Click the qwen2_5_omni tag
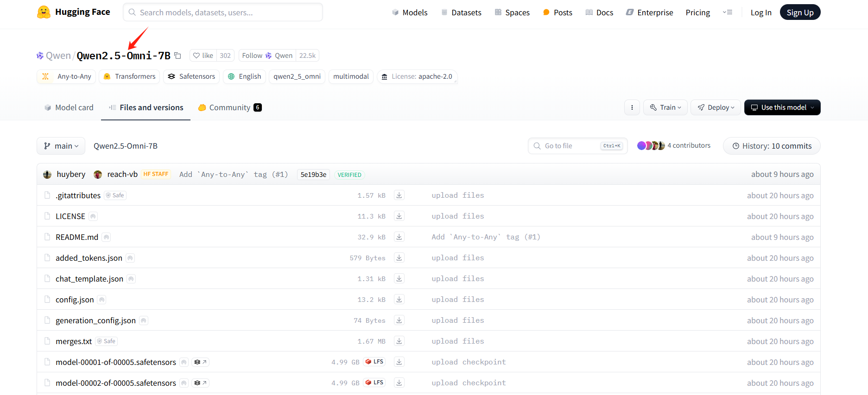This screenshot has width=868, height=395. [x=297, y=76]
